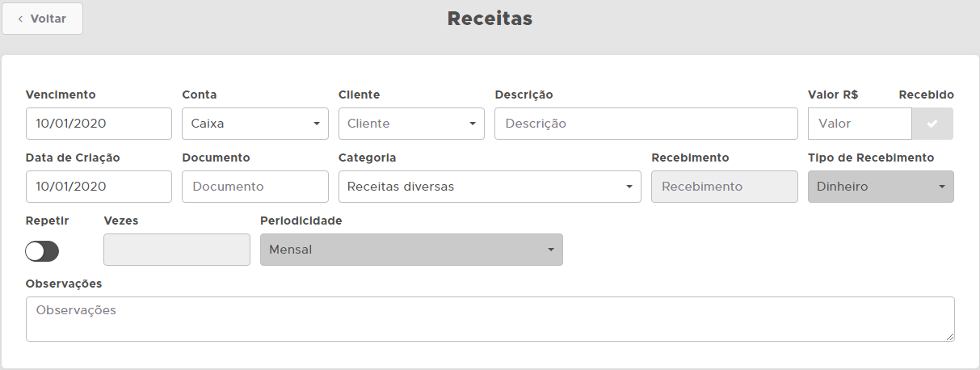Click the left chevron icon in Voltar

click(x=20, y=19)
